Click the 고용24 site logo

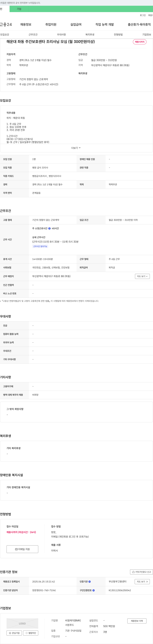coord(6,24)
